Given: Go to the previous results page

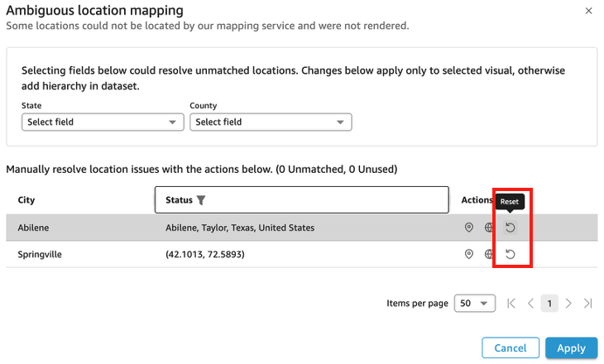Looking at the screenshot, I should [530, 304].
